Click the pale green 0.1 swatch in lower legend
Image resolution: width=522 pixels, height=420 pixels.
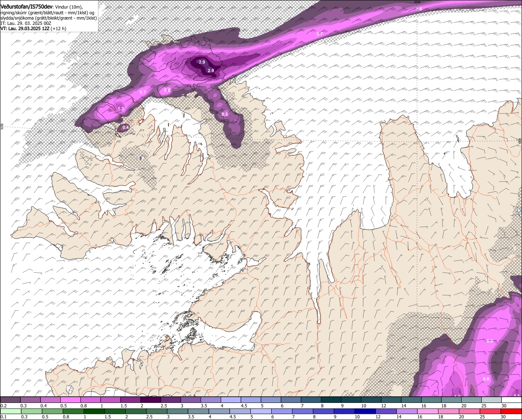point(11,411)
